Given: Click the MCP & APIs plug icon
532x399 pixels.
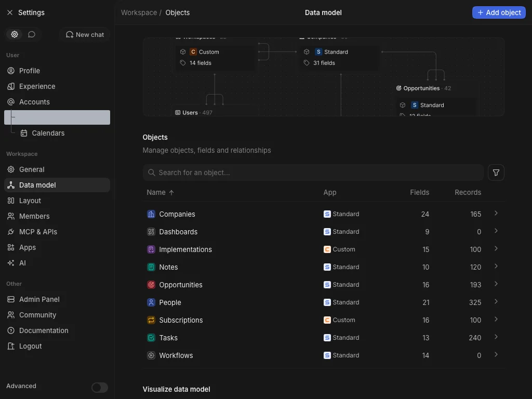Looking at the screenshot, I should coord(11,232).
